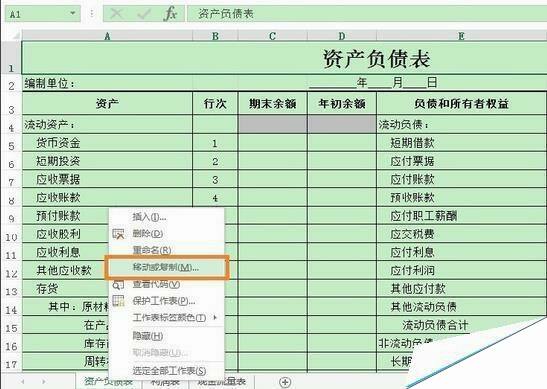Click the Insert Function fx icon
The height and width of the screenshot is (389, 547).
pyautogui.click(x=171, y=14)
